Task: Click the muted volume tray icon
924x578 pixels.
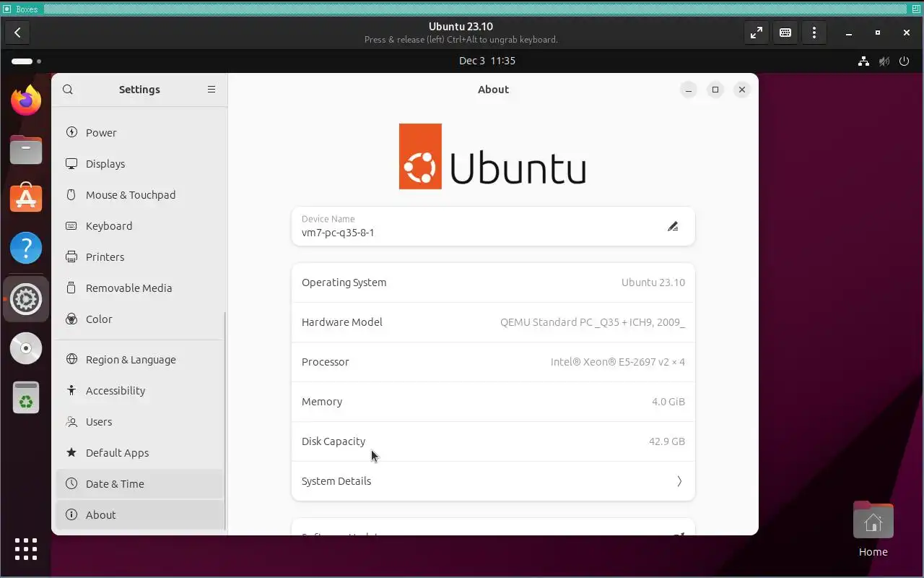Action: [884, 61]
